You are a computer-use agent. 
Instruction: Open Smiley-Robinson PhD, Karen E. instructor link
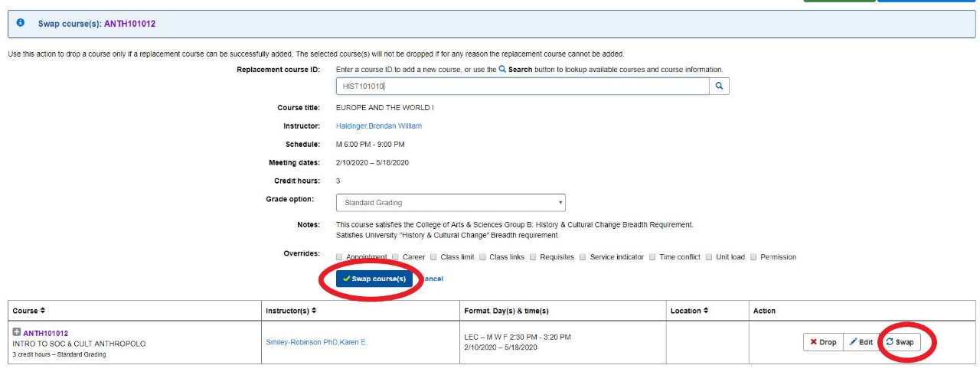click(x=316, y=342)
